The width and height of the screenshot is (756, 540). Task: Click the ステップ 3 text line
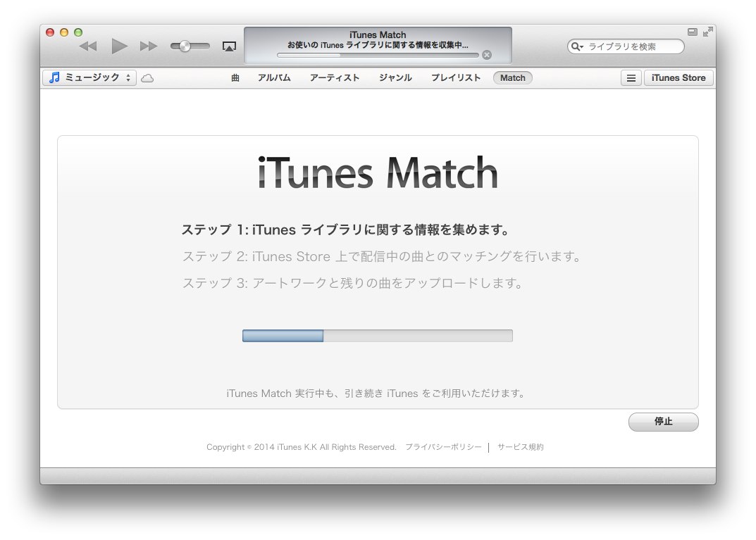[x=352, y=283]
